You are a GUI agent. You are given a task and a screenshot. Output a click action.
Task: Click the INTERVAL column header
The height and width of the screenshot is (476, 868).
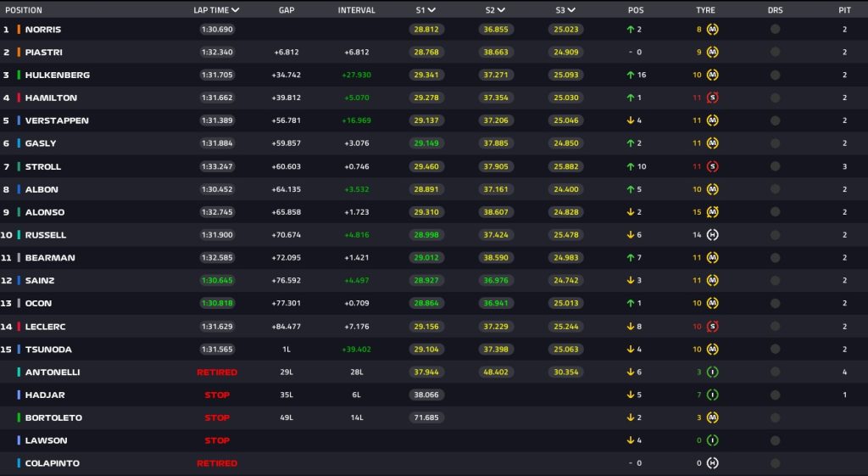point(356,10)
